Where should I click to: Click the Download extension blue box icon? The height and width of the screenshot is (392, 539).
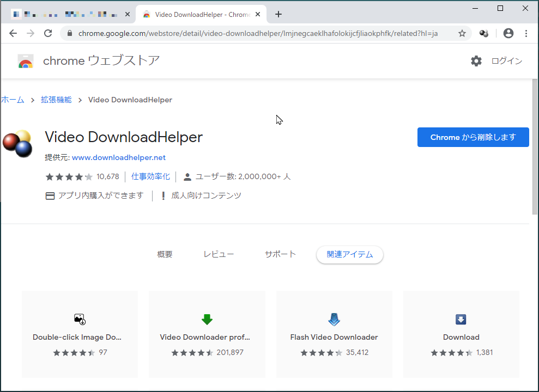click(461, 319)
